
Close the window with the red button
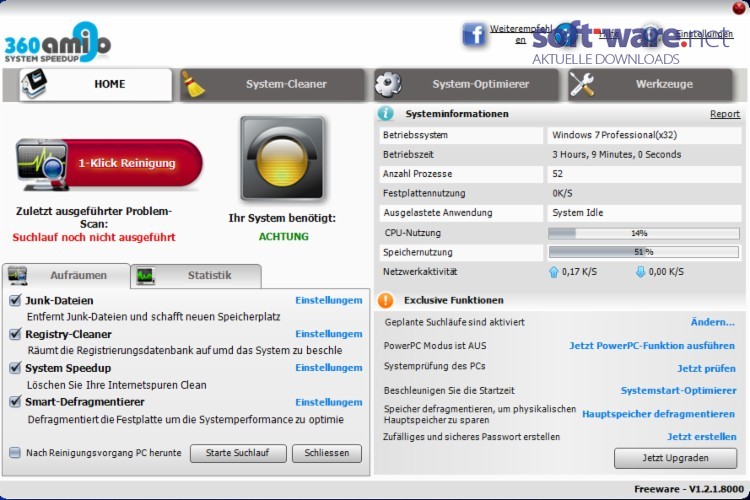click(739, 8)
